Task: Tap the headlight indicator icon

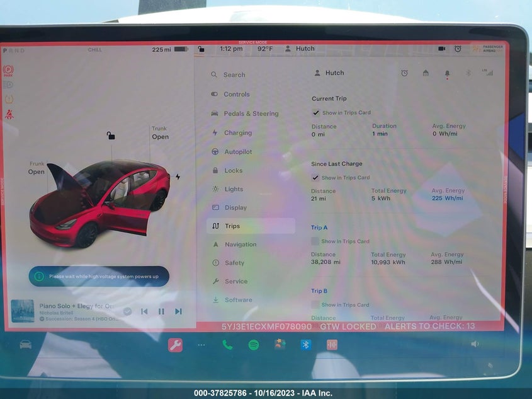Action: tap(8, 85)
